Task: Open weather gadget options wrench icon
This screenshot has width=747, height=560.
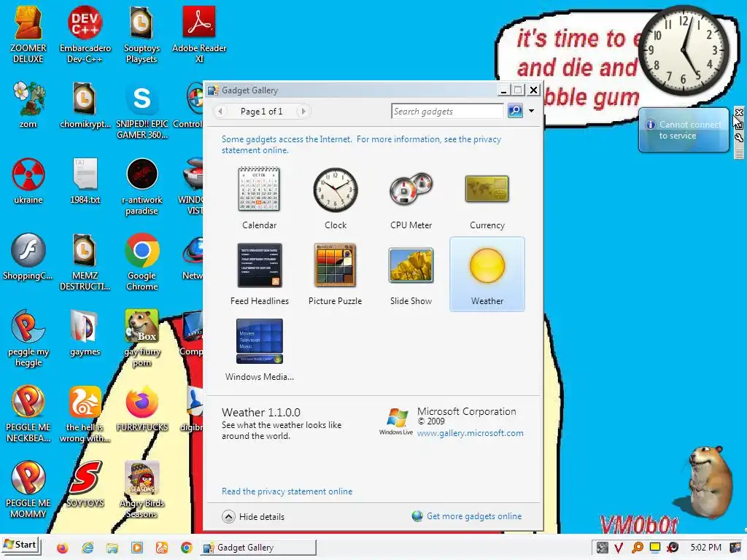Action: click(739, 138)
